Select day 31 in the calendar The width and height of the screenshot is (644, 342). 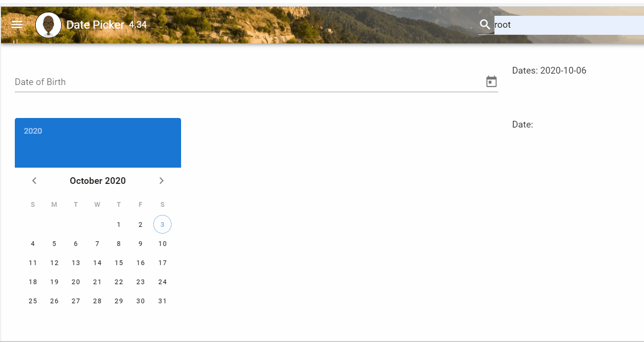162,301
